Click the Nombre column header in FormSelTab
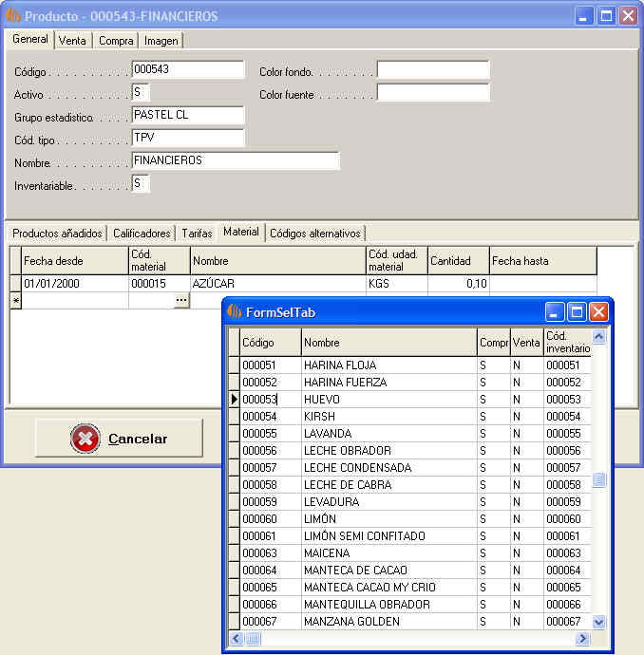This screenshot has height=655, width=644. click(388, 343)
